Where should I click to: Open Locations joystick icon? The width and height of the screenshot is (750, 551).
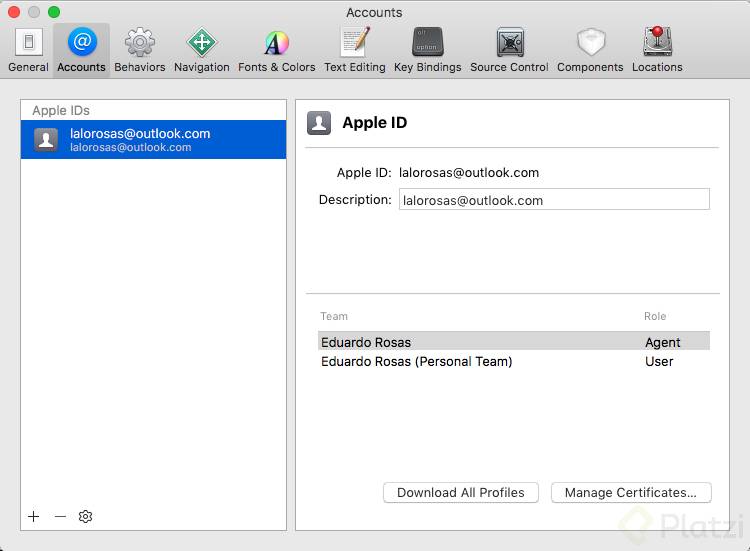point(658,42)
